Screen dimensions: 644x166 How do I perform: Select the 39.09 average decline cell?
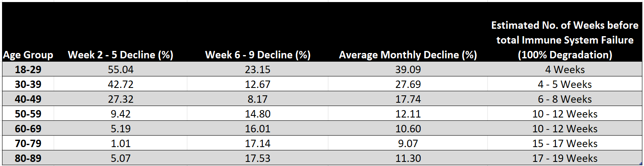click(x=408, y=69)
